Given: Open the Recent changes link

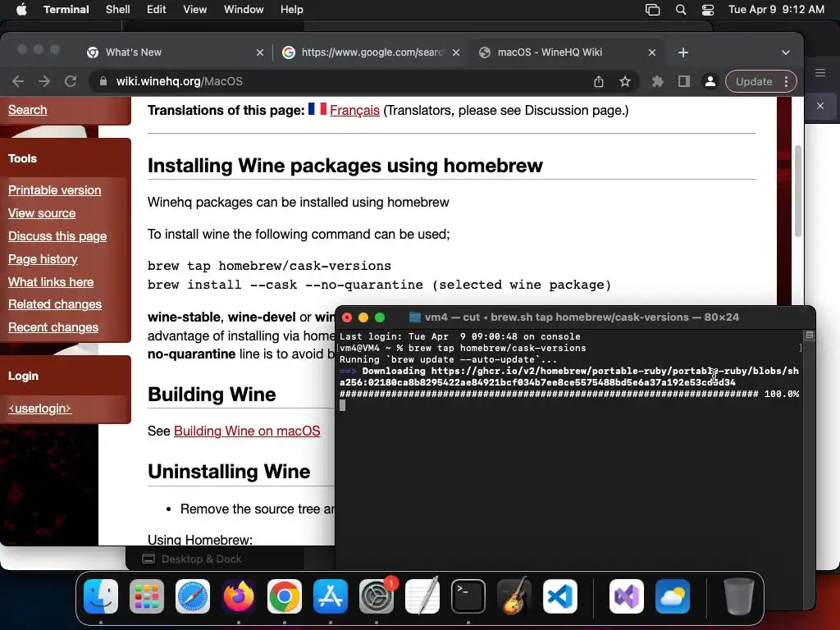Looking at the screenshot, I should [53, 327].
